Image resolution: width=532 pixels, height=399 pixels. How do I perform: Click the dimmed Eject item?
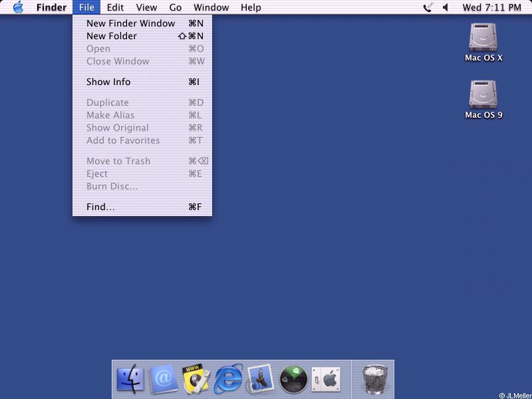pos(142,174)
